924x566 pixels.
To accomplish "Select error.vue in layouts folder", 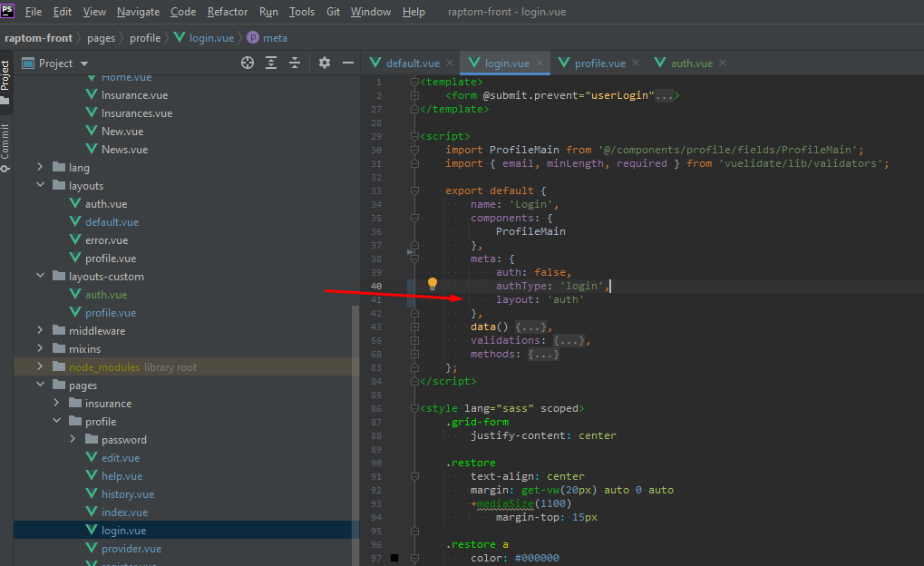I will click(106, 240).
